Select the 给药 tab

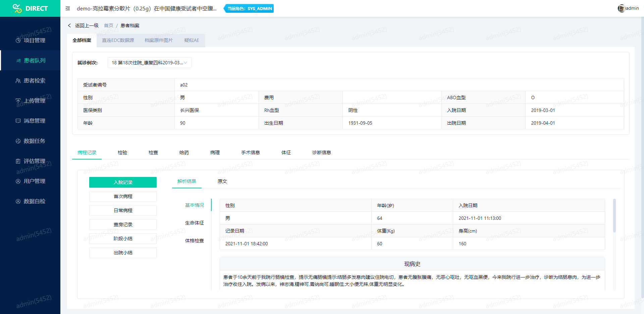tap(184, 152)
